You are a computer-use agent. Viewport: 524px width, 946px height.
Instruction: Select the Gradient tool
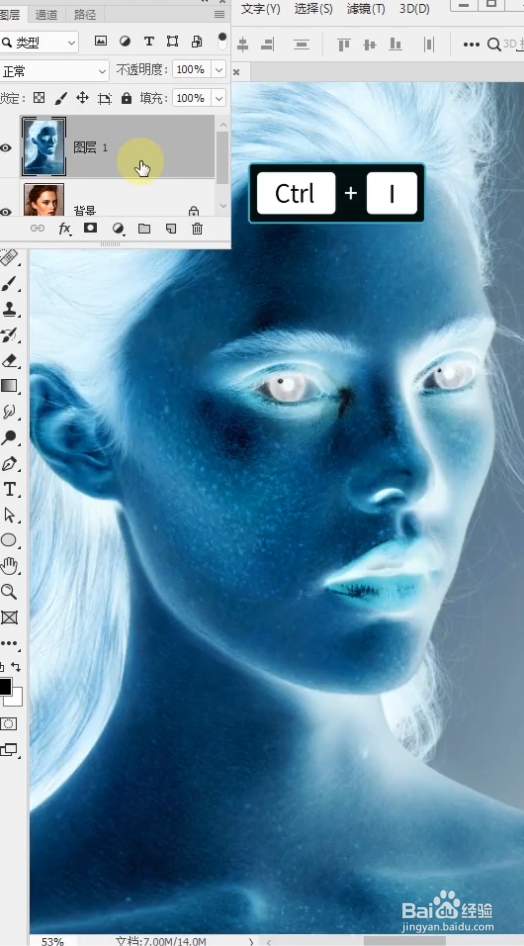point(8,386)
